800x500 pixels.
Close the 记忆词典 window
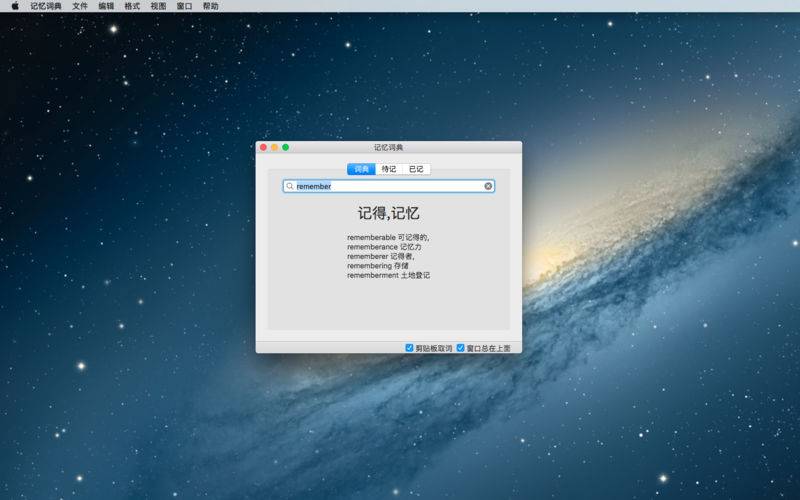[263, 147]
